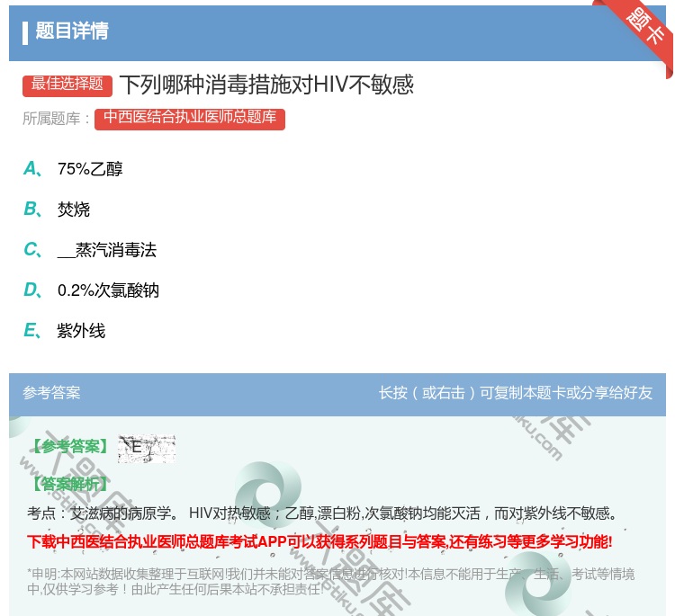Click the explanation text starting with 考点
The height and width of the screenshot is (616, 675).
[x=322, y=513]
